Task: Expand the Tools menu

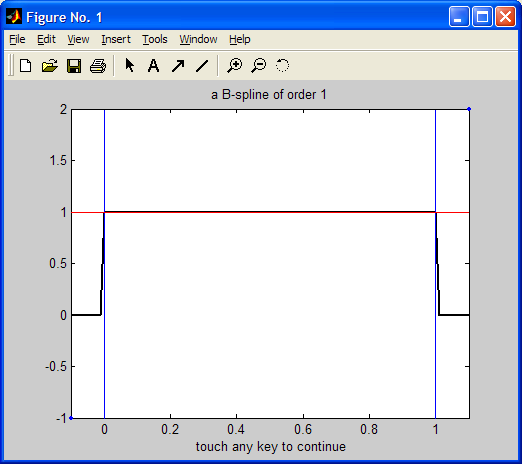Action: point(155,39)
